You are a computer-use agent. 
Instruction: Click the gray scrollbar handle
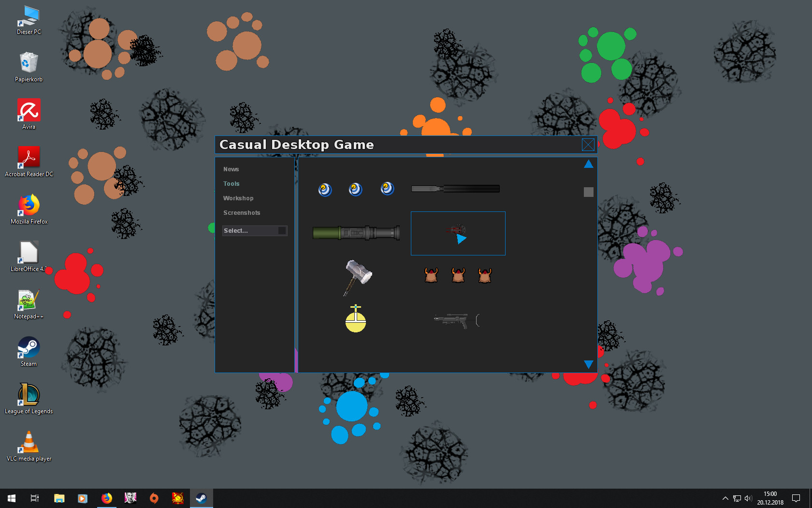pos(588,192)
